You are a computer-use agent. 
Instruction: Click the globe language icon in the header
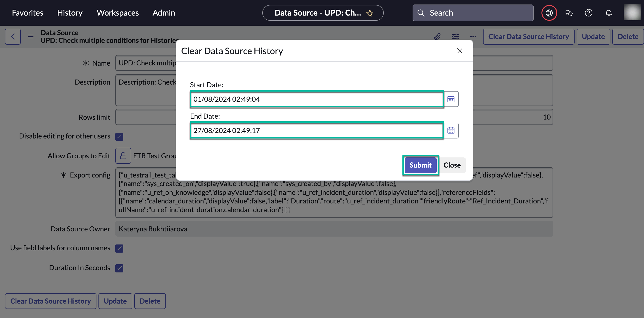click(x=549, y=13)
